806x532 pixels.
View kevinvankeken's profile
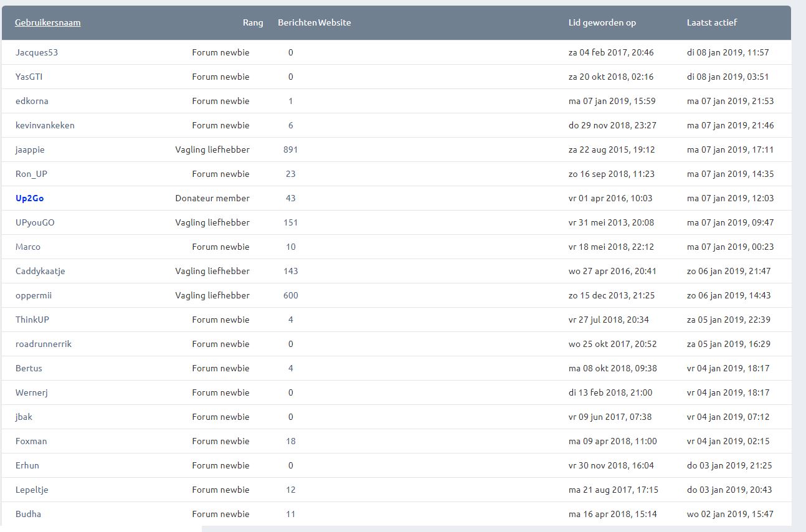click(x=45, y=125)
